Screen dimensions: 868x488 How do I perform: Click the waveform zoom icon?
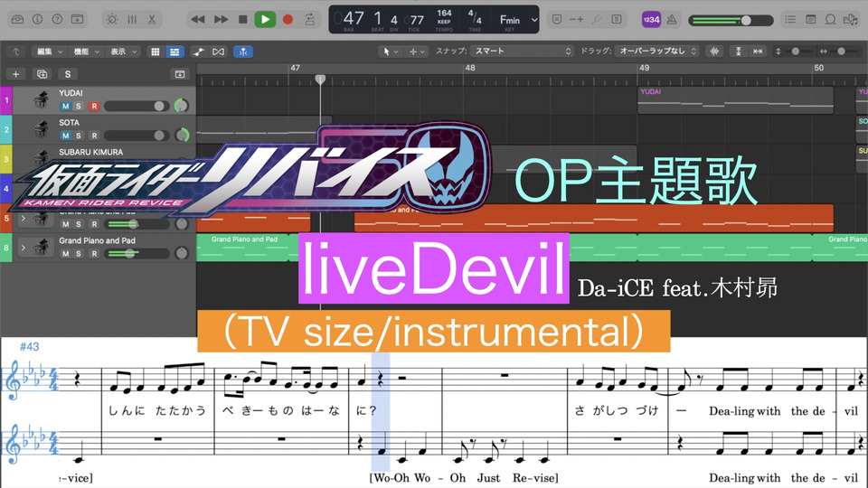(714, 52)
